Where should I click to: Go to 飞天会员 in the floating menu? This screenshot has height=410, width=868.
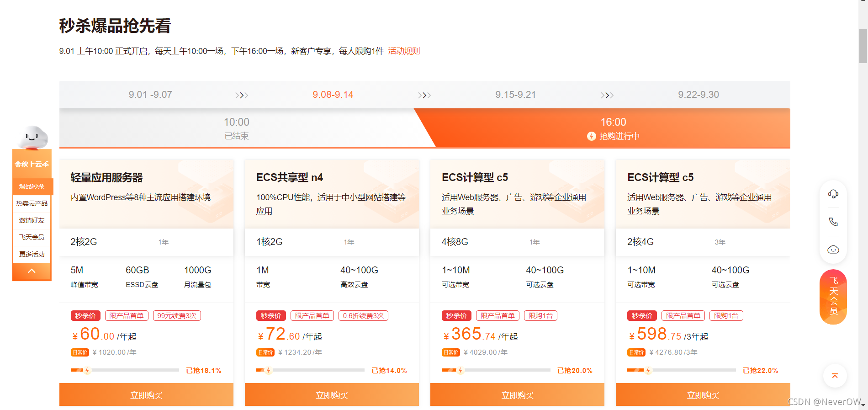tap(32, 237)
